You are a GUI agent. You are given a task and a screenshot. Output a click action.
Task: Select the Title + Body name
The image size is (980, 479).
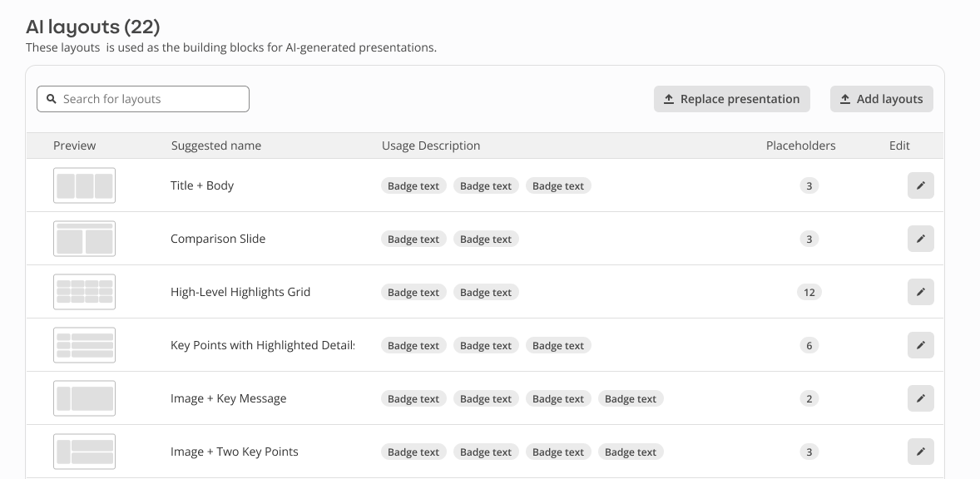[x=202, y=185]
